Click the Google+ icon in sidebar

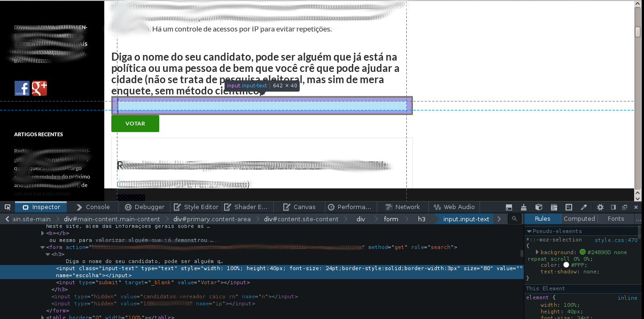coord(39,88)
